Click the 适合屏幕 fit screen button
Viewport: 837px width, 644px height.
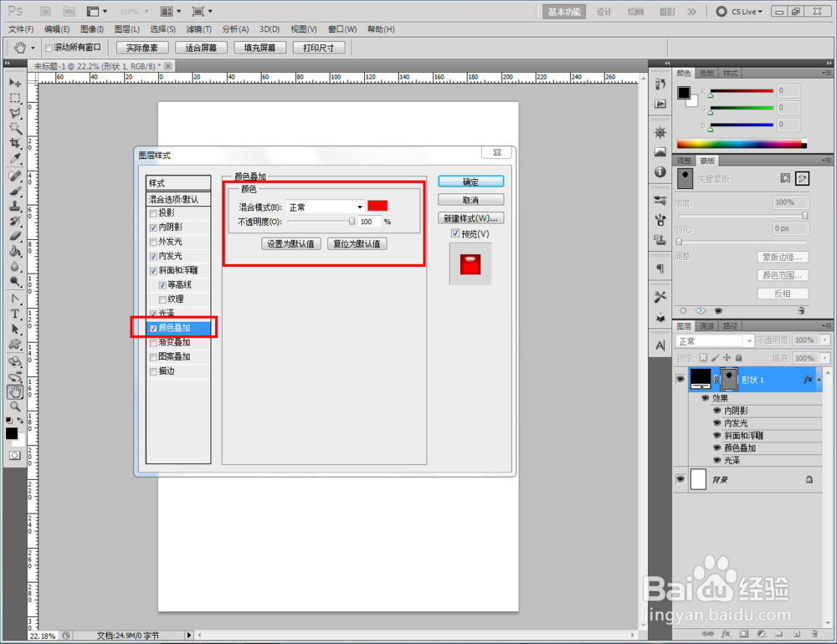(x=201, y=48)
